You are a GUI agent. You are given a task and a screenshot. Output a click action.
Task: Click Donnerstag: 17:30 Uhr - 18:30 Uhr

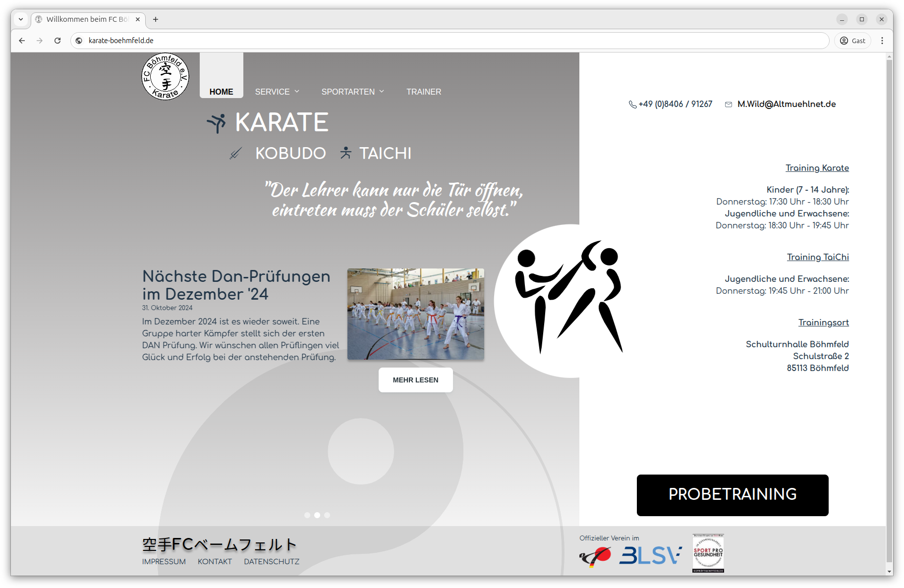[x=782, y=202]
